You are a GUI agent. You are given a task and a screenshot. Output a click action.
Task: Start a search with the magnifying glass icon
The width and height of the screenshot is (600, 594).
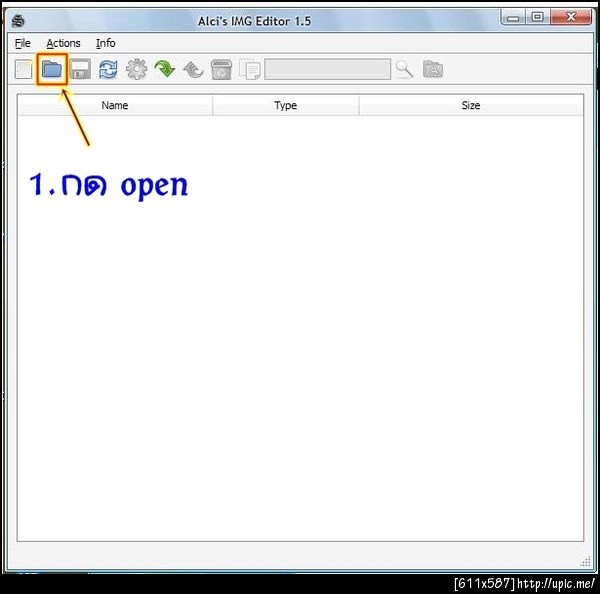pyautogui.click(x=404, y=69)
